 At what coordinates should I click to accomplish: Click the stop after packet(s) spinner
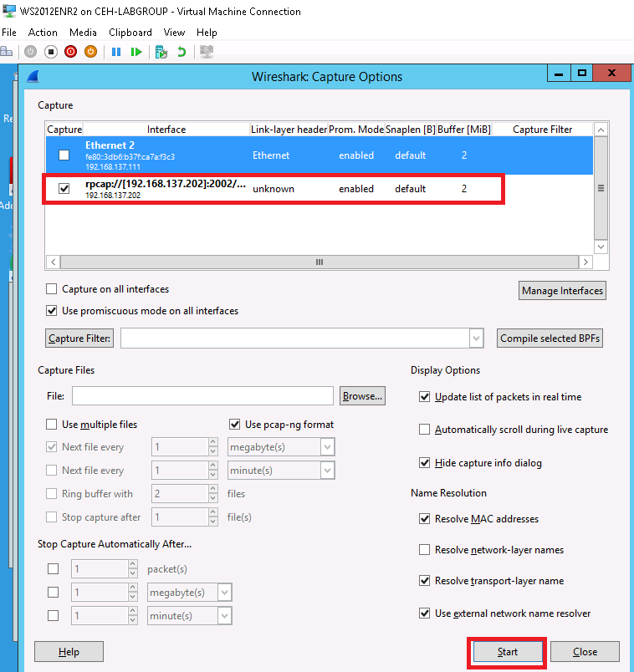pos(105,569)
